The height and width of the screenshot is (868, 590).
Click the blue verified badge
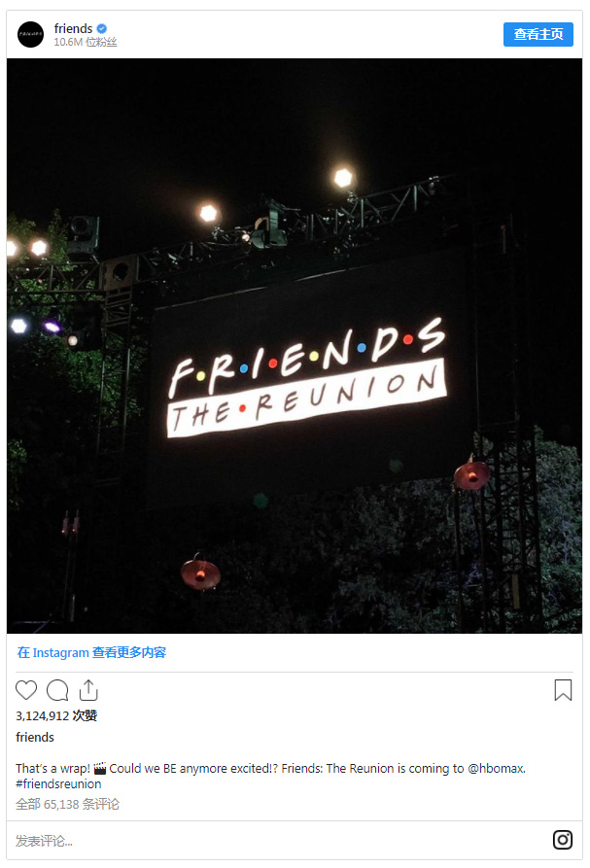[102, 28]
